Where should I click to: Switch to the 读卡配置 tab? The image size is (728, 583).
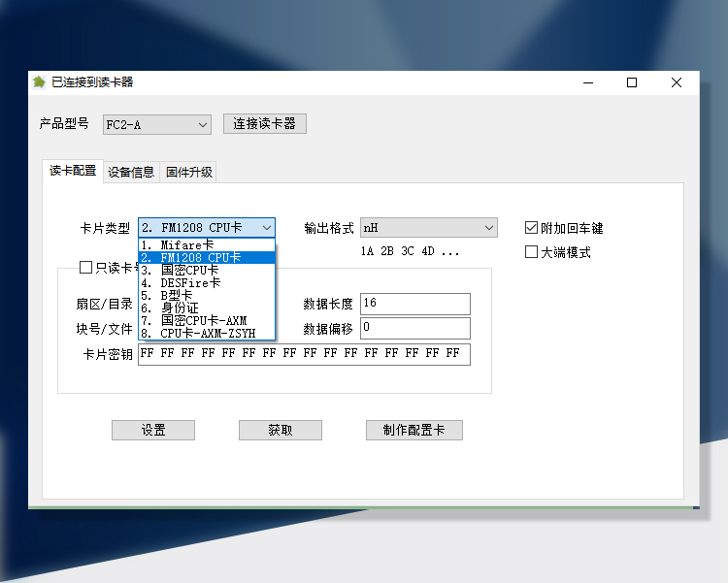[x=73, y=171]
